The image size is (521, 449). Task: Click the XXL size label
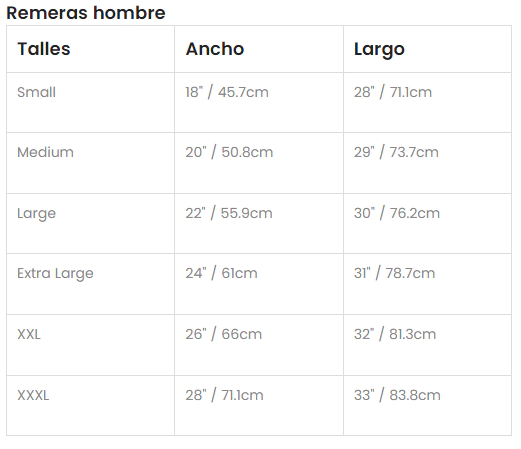click(29, 334)
